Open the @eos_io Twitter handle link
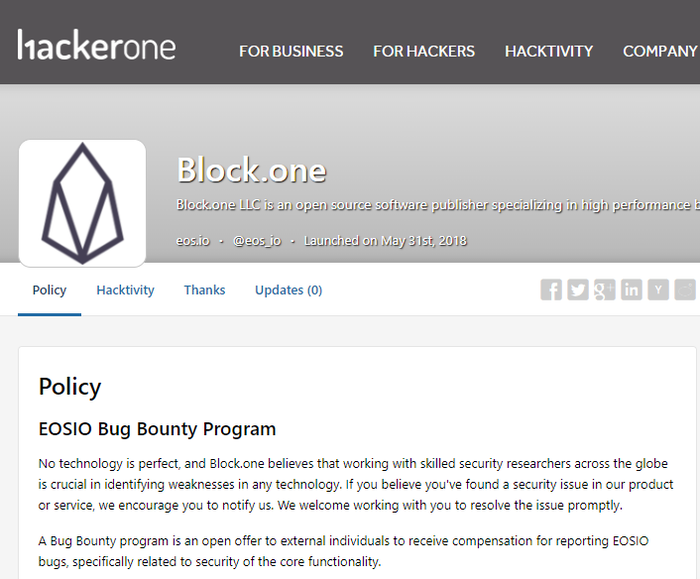Image resolution: width=700 pixels, height=579 pixels. [x=257, y=241]
